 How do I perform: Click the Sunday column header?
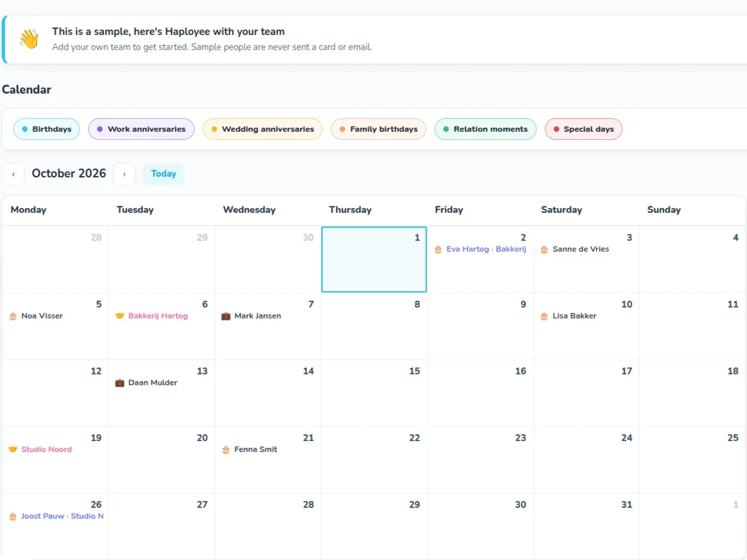coord(664,210)
